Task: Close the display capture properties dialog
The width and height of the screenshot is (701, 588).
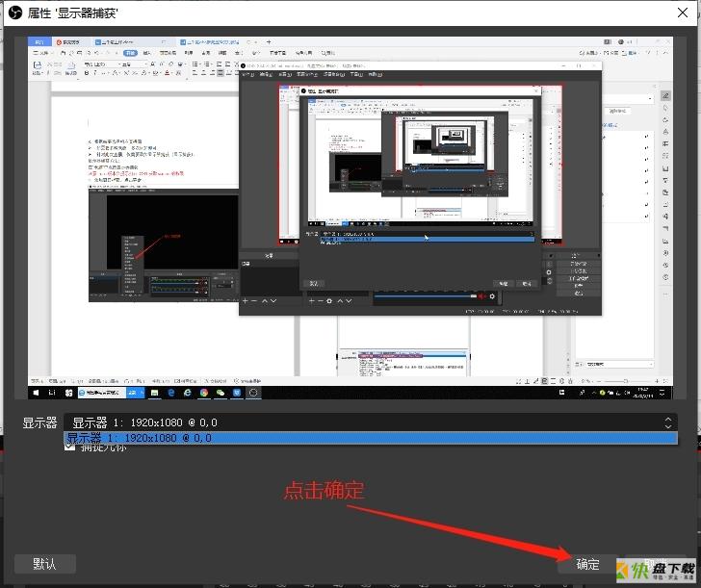Action: click(x=683, y=13)
